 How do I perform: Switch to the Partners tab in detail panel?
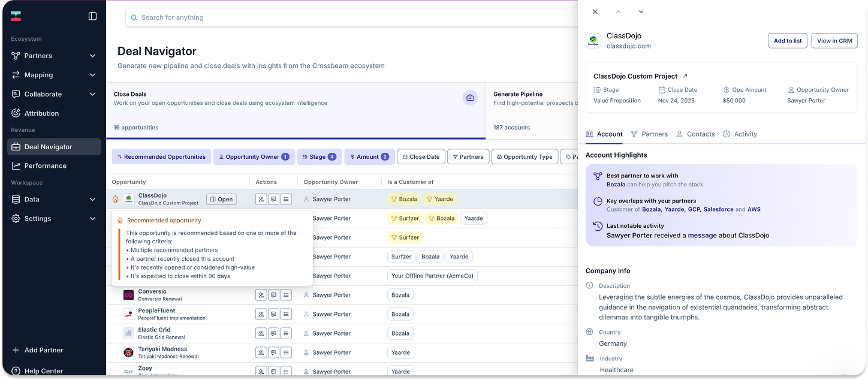point(649,134)
